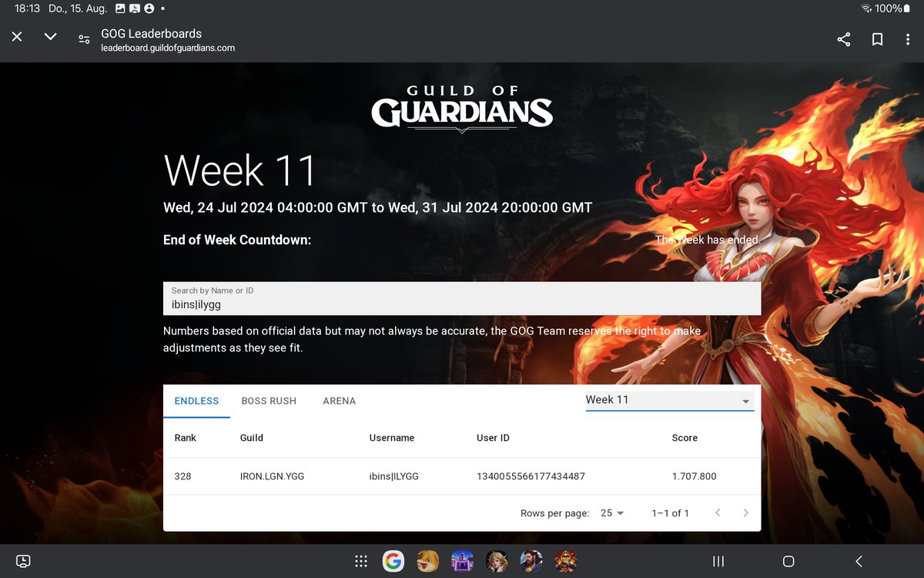Tap the screen assistant icon at the taskbar's left end
The image size is (924, 578).
click(23, 561)
